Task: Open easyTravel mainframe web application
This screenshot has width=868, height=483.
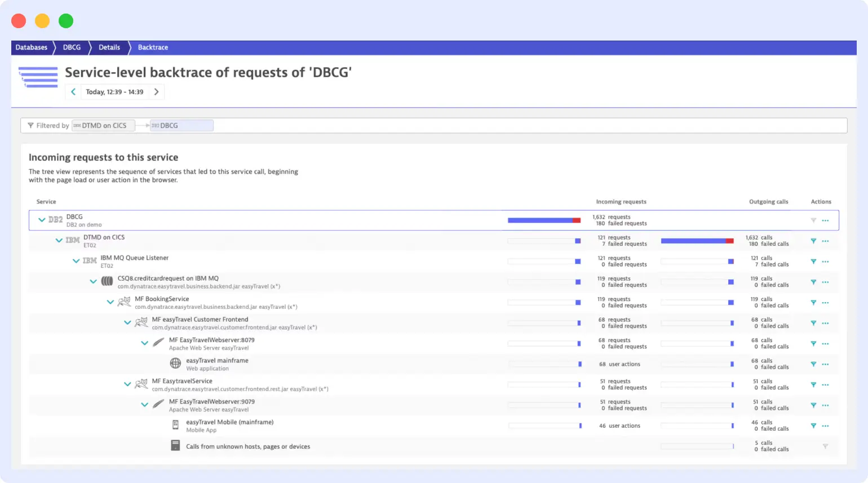Action: coord(217,361)
